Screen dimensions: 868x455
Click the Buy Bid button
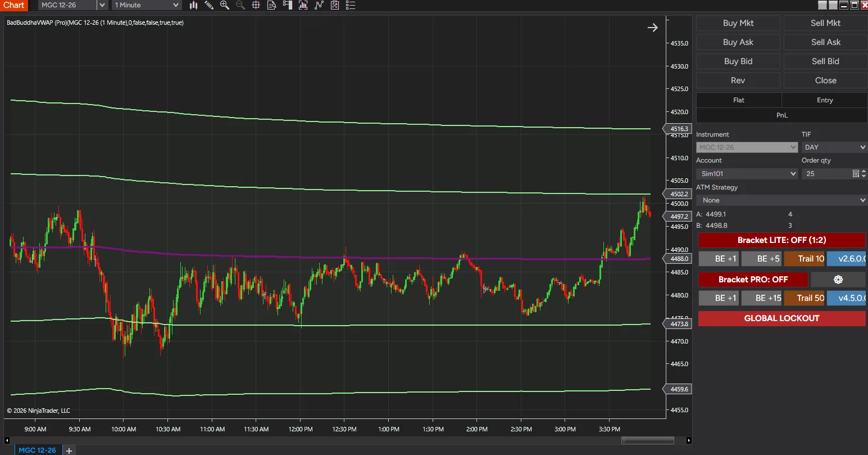(x=738, y=61)
